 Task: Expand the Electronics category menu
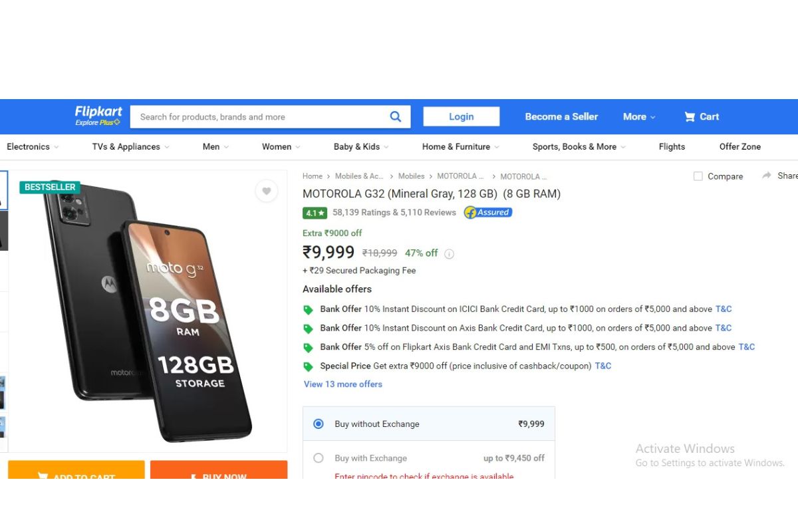[x=33, y=146]
